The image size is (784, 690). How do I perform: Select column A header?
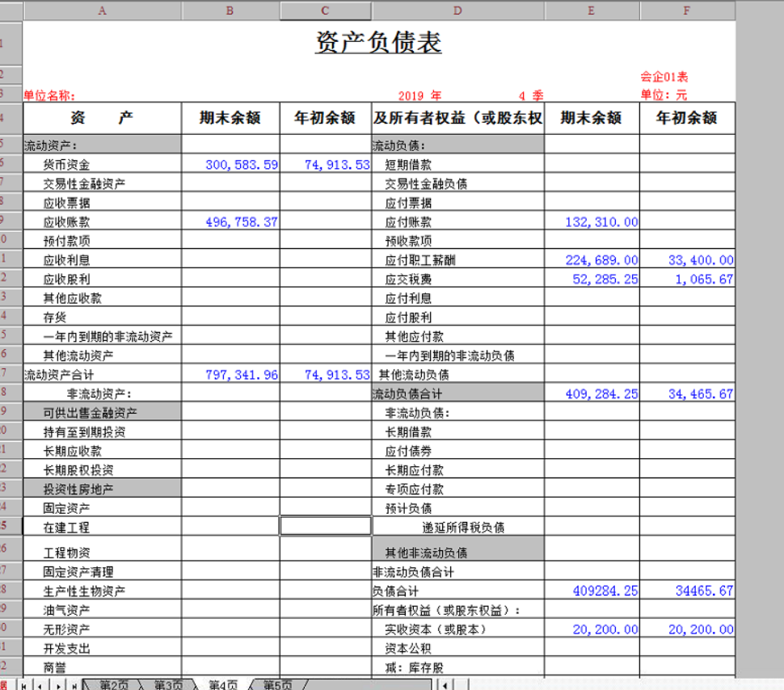point(102,11)
